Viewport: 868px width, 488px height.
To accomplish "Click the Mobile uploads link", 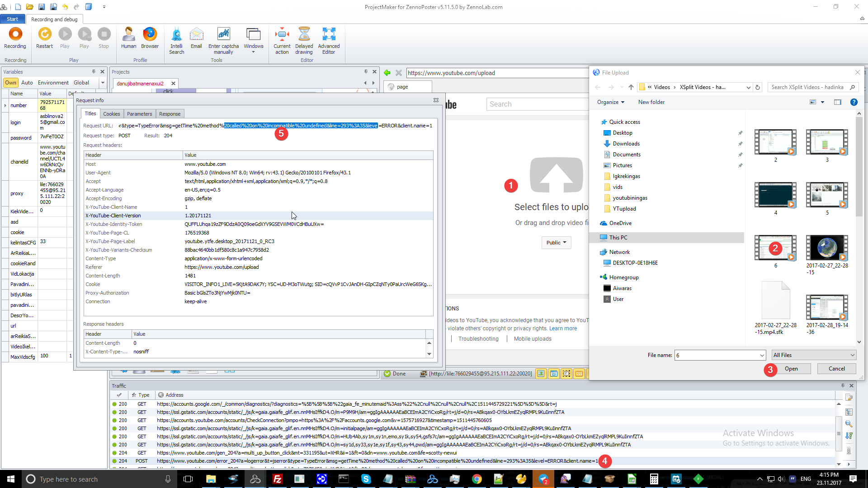I will tap(533, 339).
